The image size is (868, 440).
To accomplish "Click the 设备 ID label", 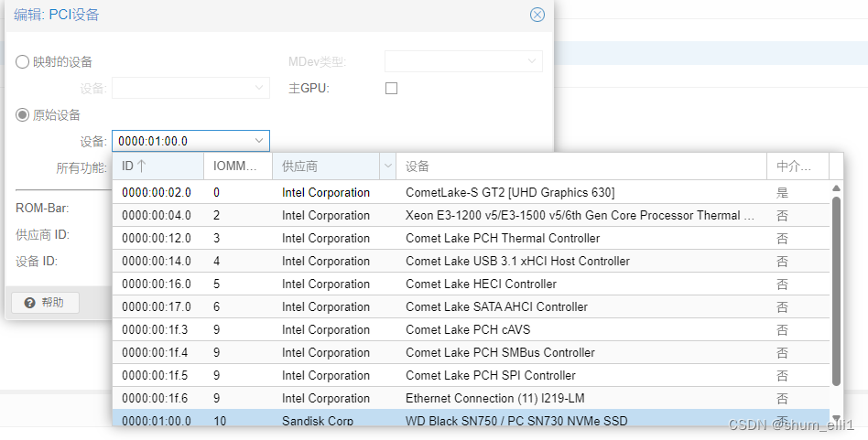I will (37, 262).
